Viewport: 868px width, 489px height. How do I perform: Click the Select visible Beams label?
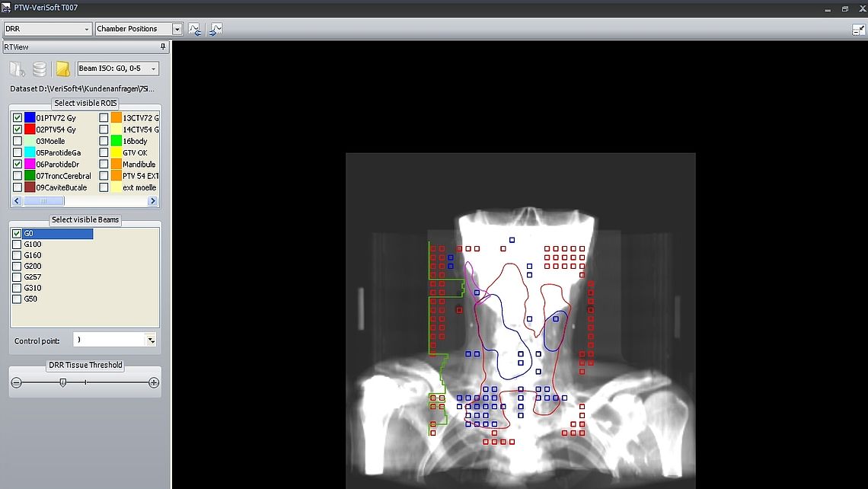point(85,219)
